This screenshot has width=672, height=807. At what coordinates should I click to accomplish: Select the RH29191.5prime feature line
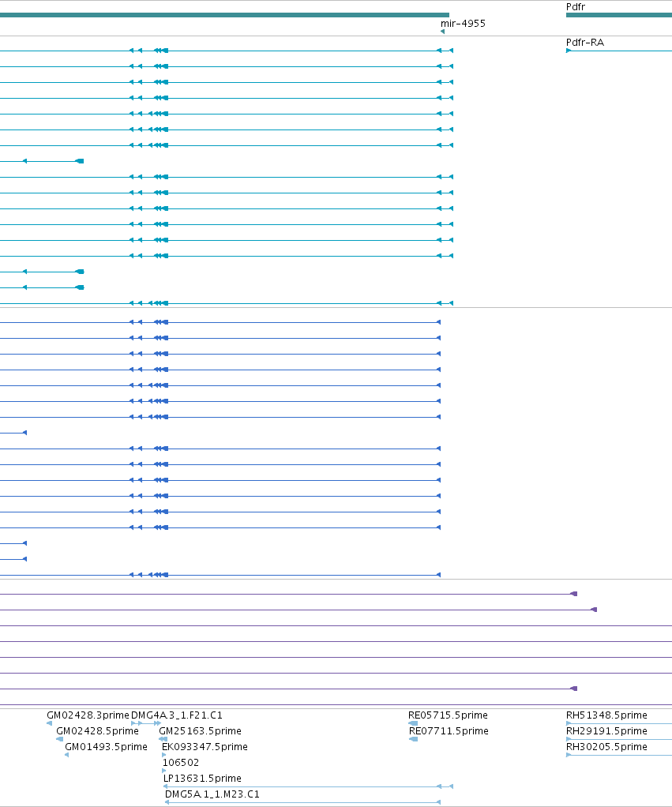click(x=619, y=739)
